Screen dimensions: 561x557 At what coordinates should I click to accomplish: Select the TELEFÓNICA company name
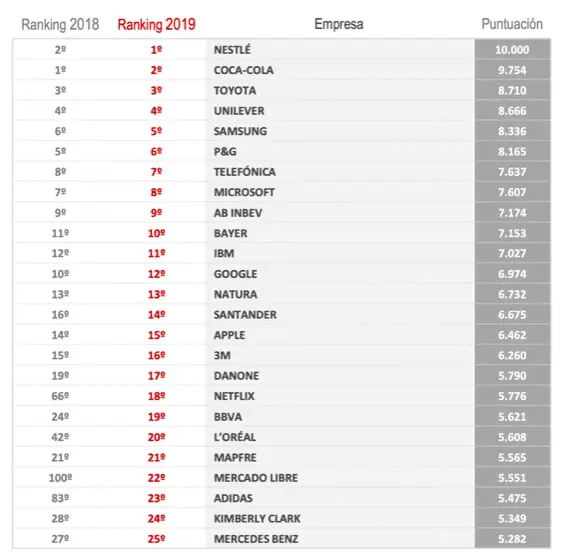coord(245,172)
